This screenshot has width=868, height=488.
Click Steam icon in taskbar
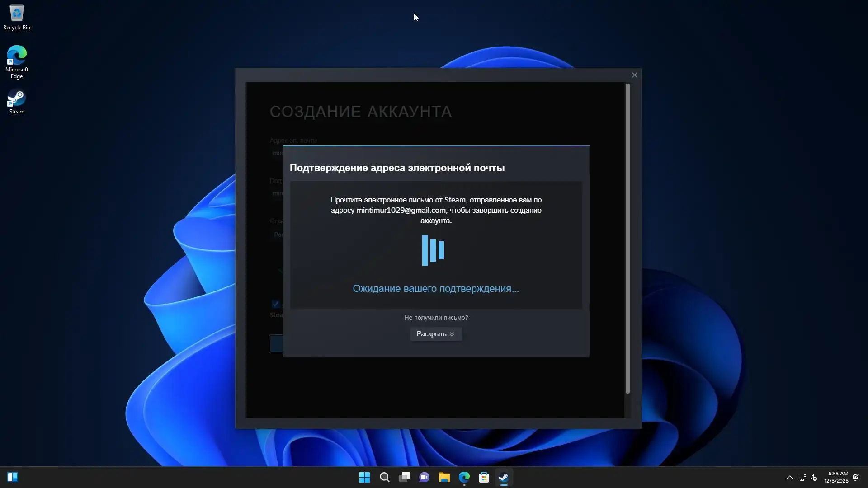click(504, 477)
